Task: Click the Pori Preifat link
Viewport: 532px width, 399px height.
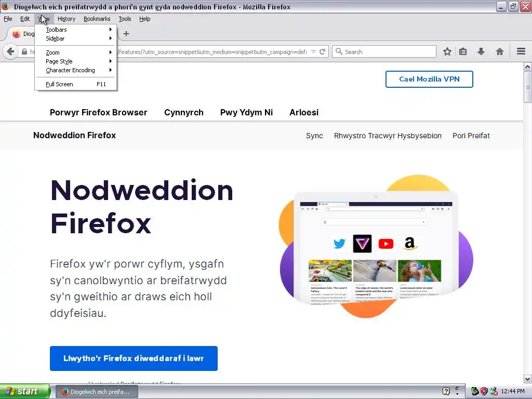Action: 471,136
